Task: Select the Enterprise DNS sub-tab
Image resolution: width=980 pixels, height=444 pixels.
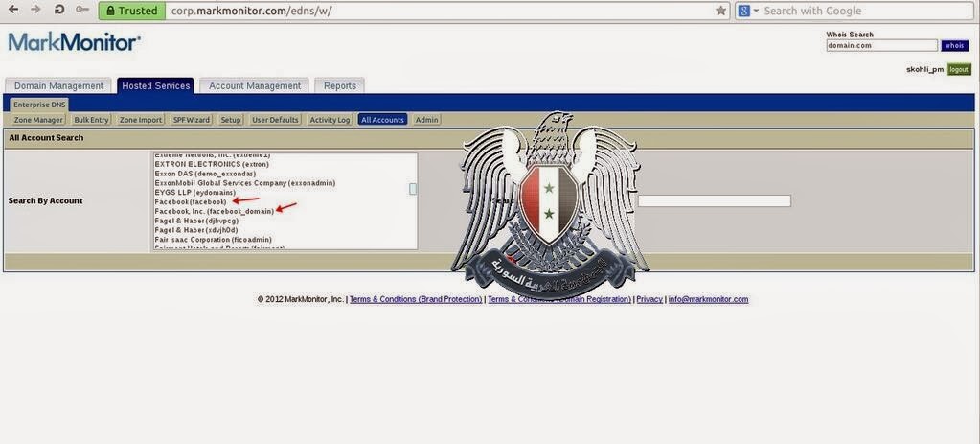Action: [x=40, y=105]
